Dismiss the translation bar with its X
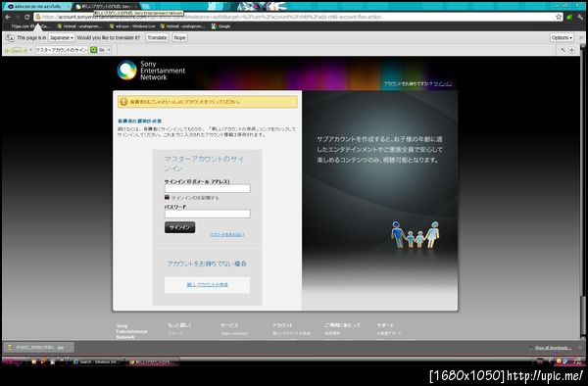Image resolution: width=588 pixels, height=386 pixels. tap(581, 38)
